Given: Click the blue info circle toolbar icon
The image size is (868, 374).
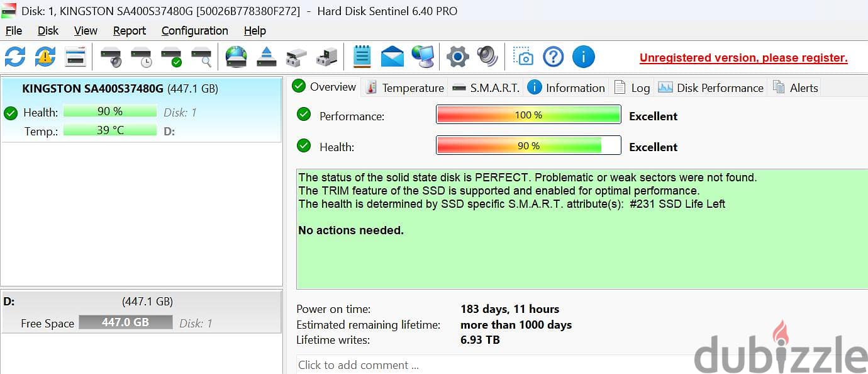Looking at the screenshot, I should click(584, 57).
